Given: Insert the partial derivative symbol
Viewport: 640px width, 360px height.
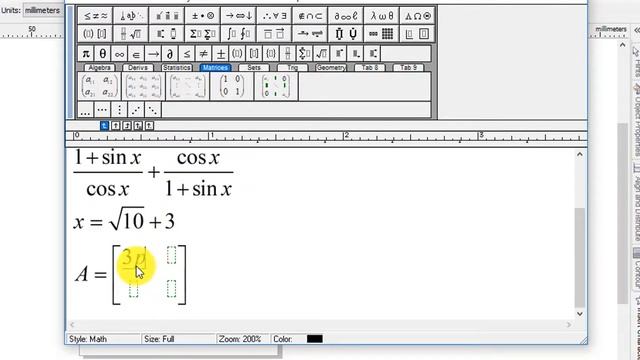Looking at the screenshot, I should coord(170,53).
